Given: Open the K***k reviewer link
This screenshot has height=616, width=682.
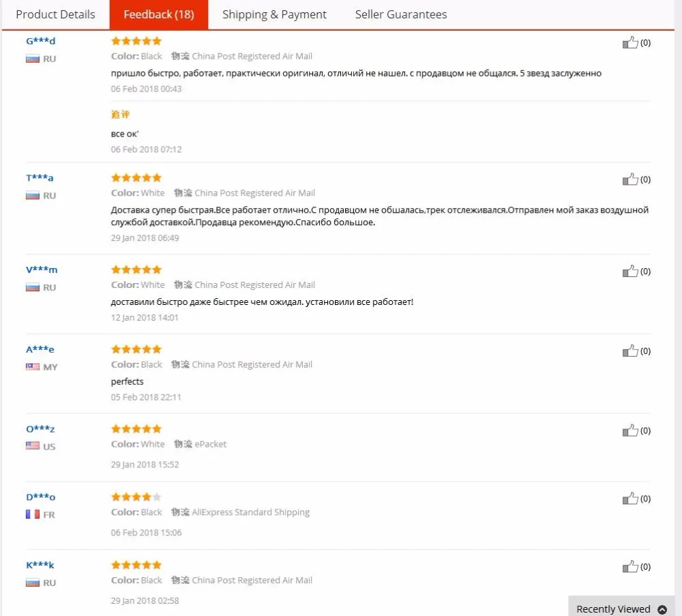Looking at the screenshot, I should (x=40, y=565).
